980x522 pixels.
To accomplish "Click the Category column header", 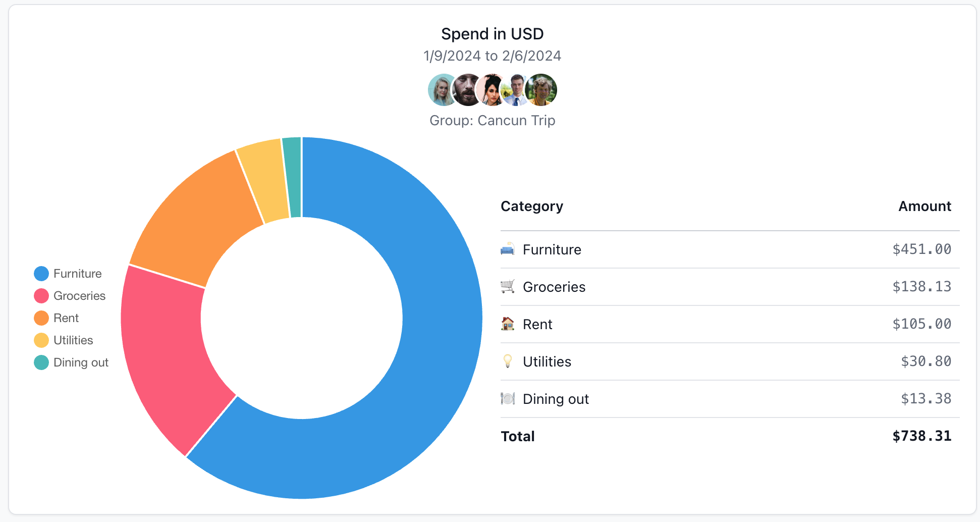I will 531,206.
